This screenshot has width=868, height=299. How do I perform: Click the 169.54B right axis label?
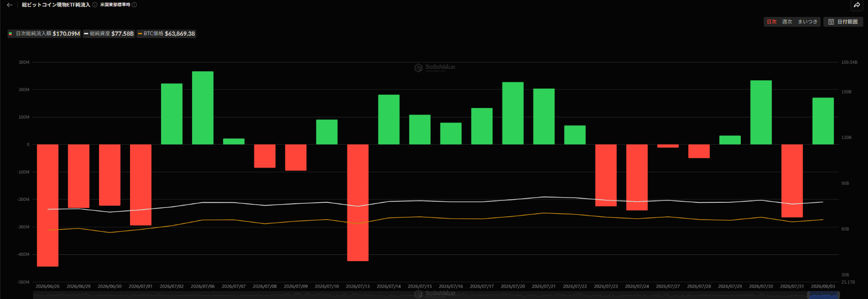[849, 62]
